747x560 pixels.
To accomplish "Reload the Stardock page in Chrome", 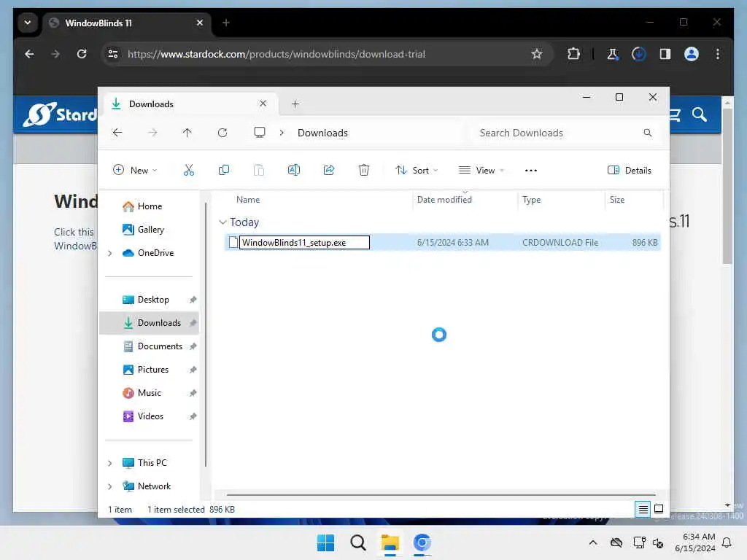I will [82, 54].
